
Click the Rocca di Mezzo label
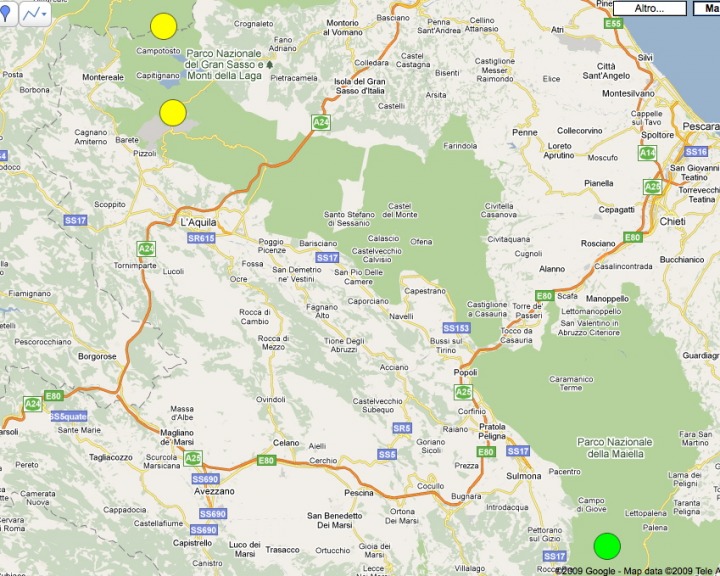click(x=273, y=343)
